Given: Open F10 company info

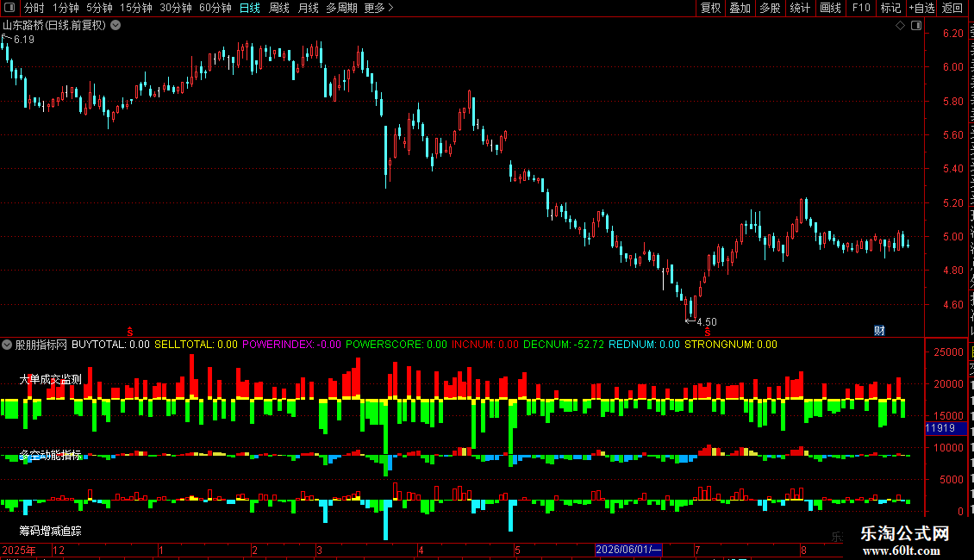Looking at the screenshot, I should coord(861,8).
